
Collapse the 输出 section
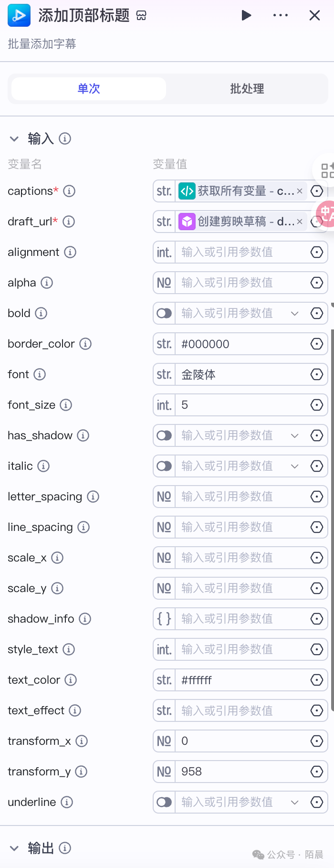pos(14,848)
